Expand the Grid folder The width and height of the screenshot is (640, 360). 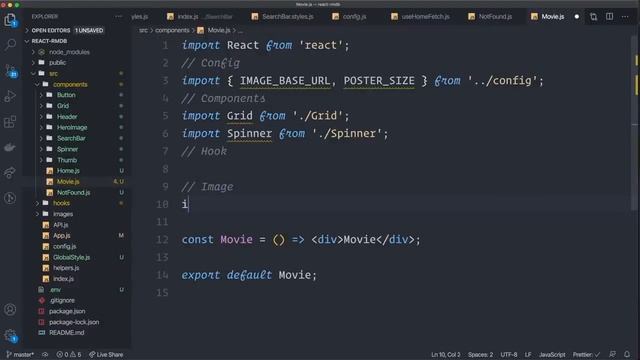63,106
